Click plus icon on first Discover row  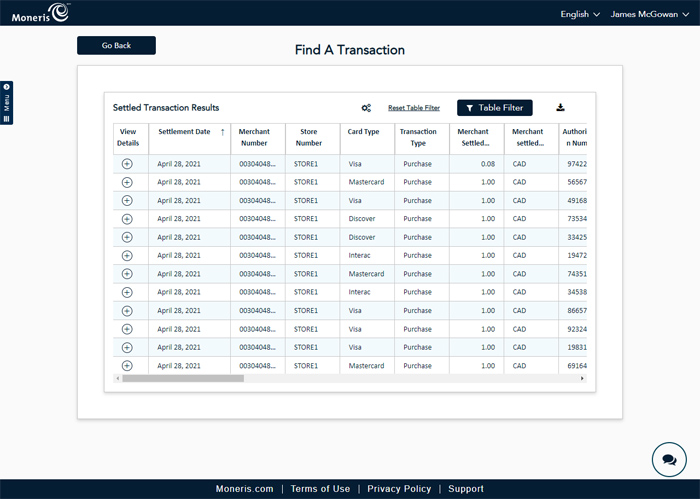[127, 219]
